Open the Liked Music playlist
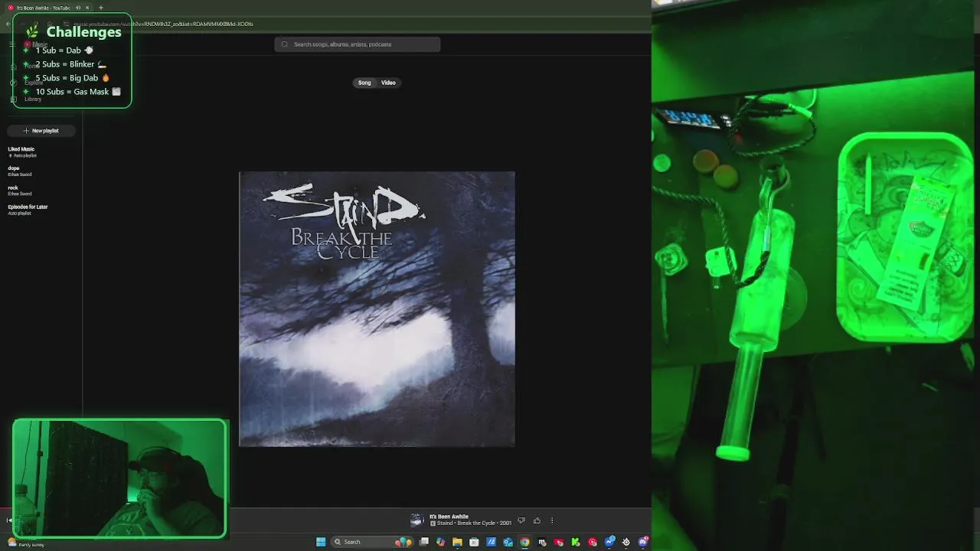 (21, 152)
